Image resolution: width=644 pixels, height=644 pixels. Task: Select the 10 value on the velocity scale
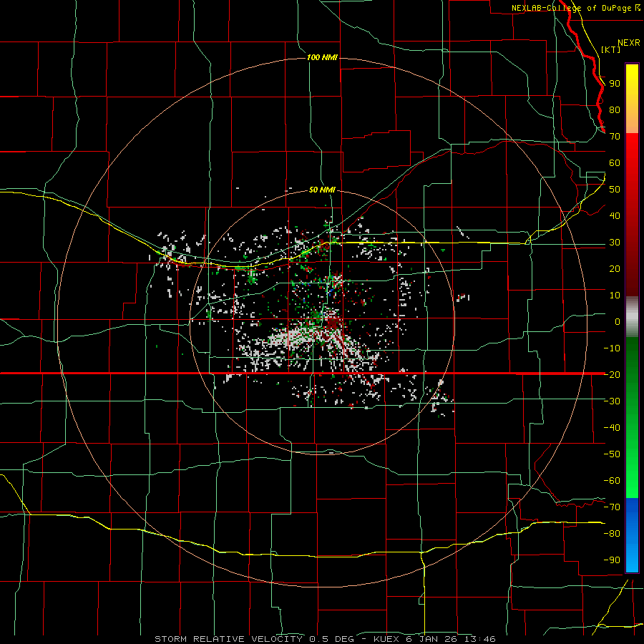[615, 296]
